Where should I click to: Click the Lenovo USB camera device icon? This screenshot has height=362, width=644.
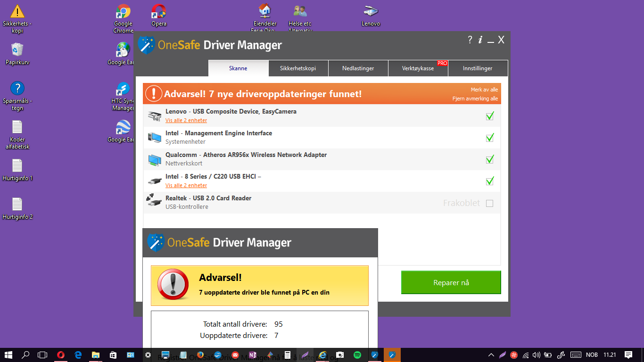pyautogui.click(x=154, y=116)
